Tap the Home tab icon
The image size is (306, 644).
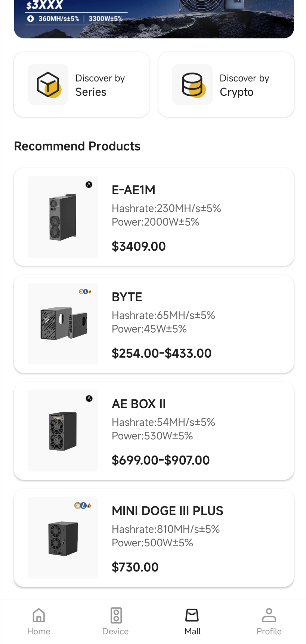tap(39, 615)
